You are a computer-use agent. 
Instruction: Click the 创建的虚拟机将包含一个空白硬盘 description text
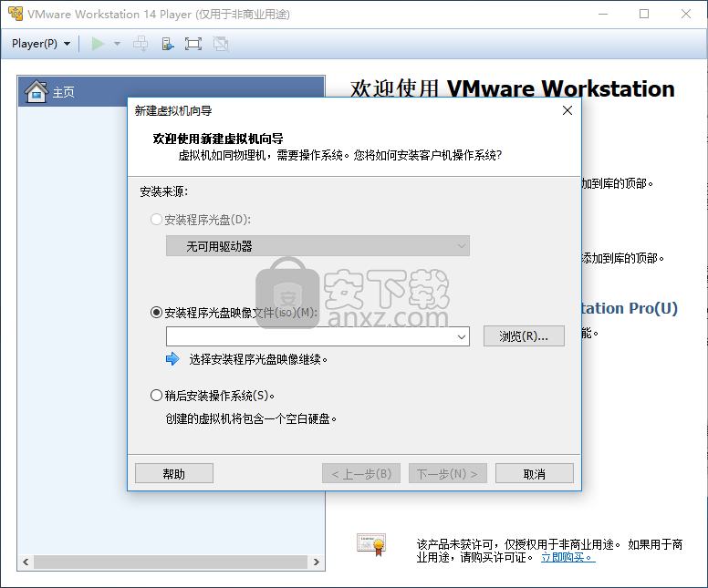tap(251, 418)
